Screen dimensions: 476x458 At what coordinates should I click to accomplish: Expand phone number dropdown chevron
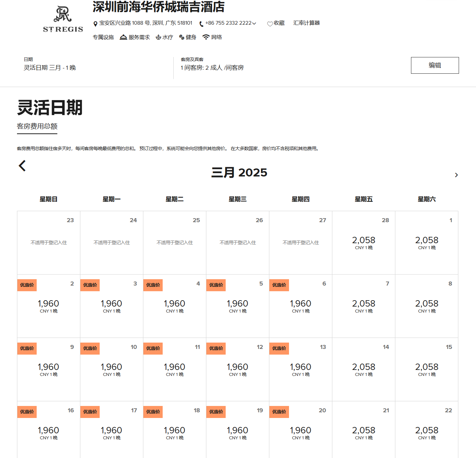[x=254, y=23]
